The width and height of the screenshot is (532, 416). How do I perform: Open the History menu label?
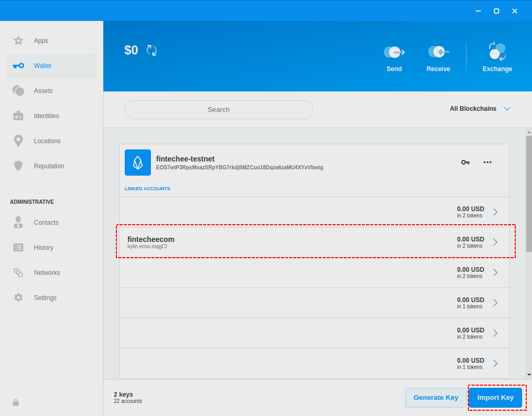[x=43, y=248]
